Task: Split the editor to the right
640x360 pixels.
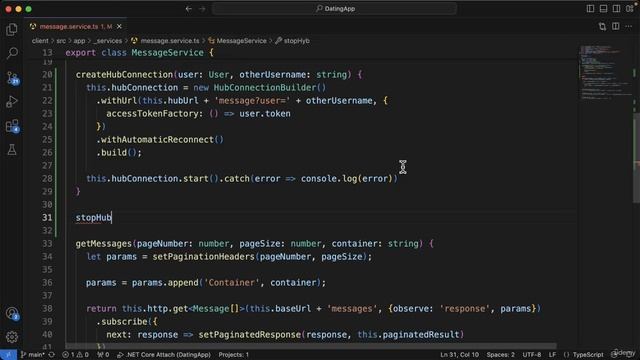Action: (616, 27)
